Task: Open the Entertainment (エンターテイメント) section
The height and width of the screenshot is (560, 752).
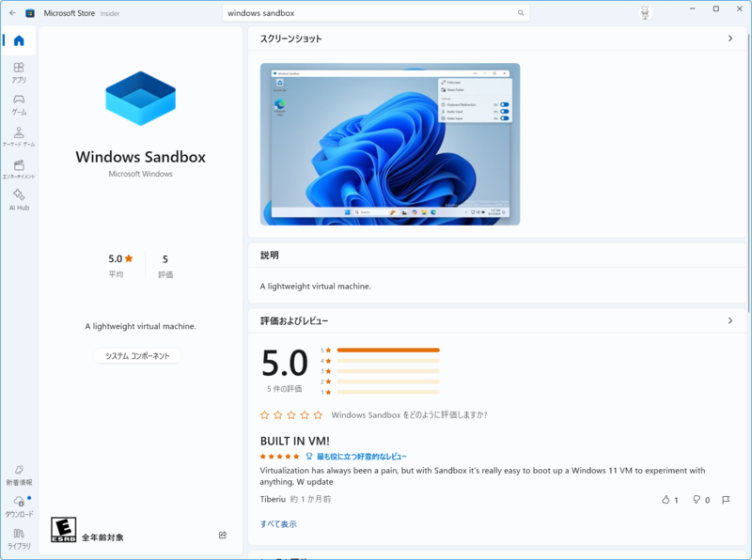Action: 19,169
